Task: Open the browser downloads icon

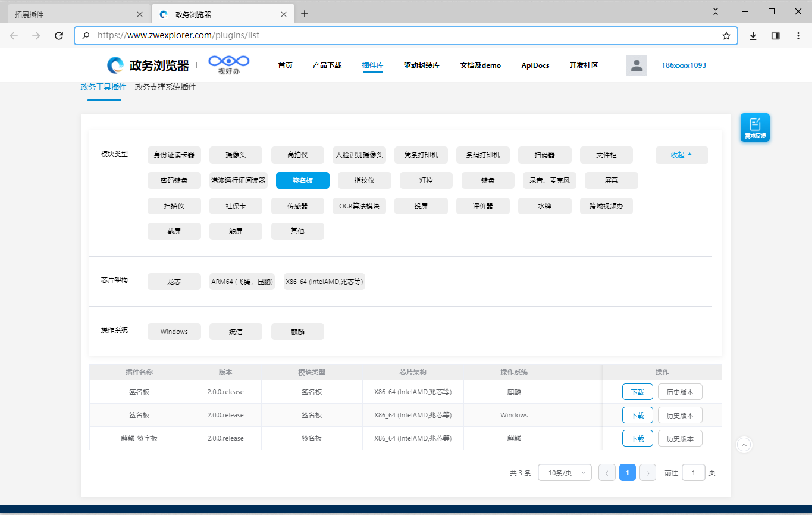Action: coord(753,36)
